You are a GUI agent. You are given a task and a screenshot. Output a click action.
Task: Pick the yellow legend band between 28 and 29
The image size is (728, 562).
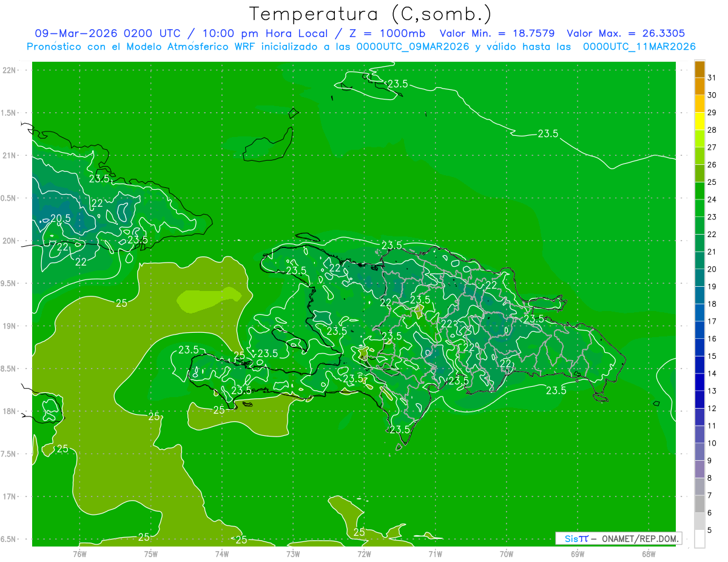coord(699,121)
